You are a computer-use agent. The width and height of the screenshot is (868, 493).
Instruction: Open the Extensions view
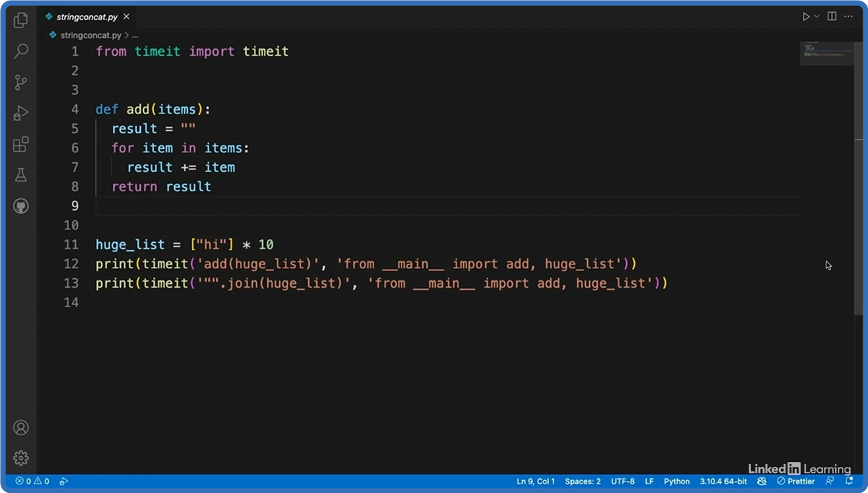pyautogui.click(x=21, y=144)
